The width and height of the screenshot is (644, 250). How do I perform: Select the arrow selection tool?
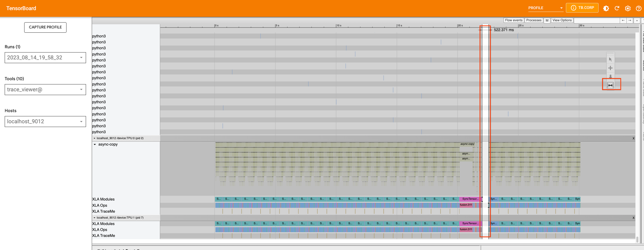pos(610,59)
